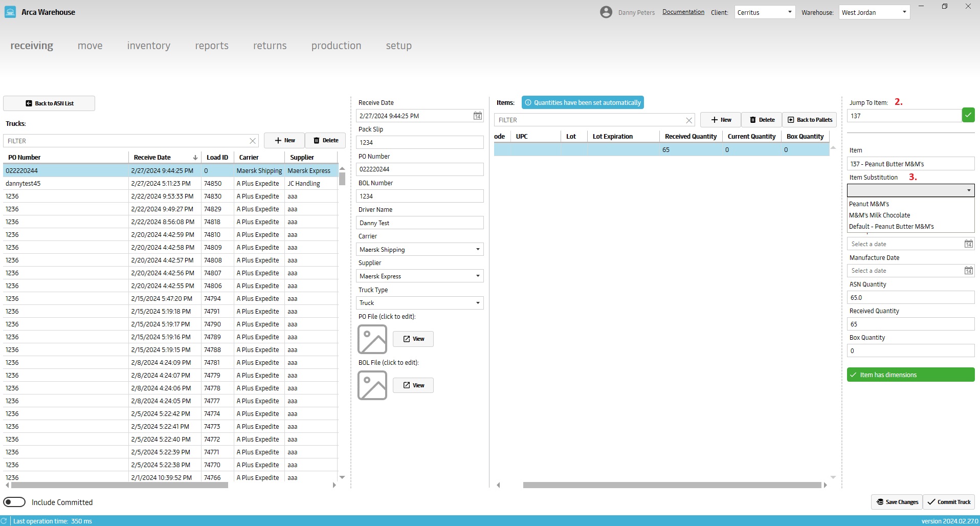View the BOL File

(413, 385)
